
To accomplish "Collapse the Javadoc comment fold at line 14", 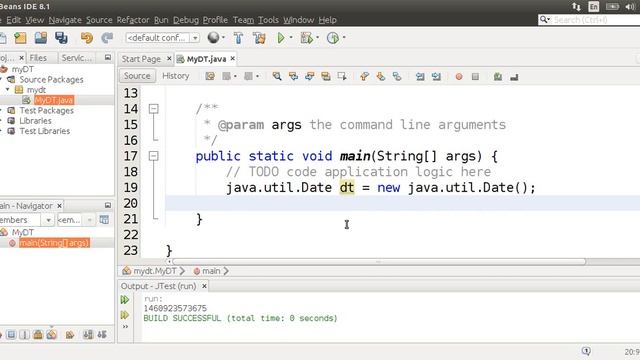I will pyautogui.click(x=153, y=109).
